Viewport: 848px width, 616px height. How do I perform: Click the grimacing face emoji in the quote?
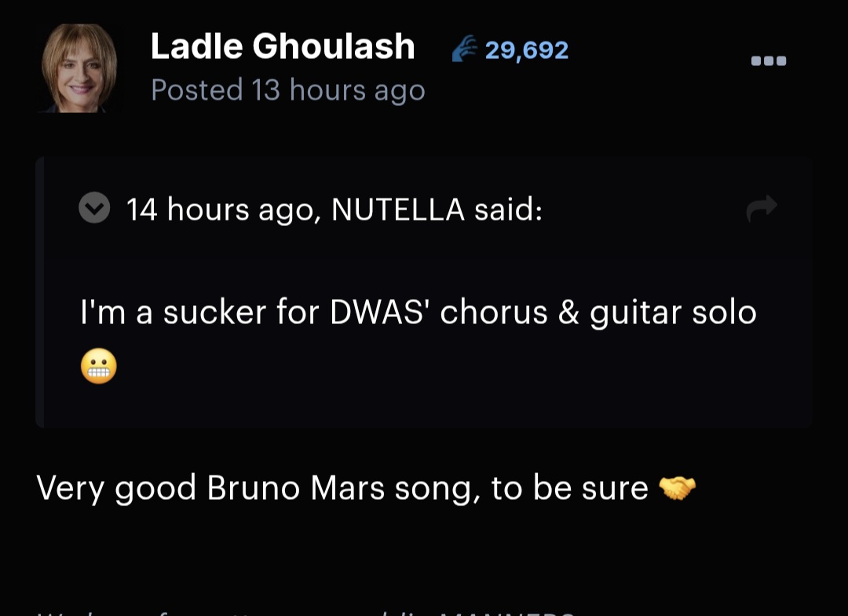99,366
